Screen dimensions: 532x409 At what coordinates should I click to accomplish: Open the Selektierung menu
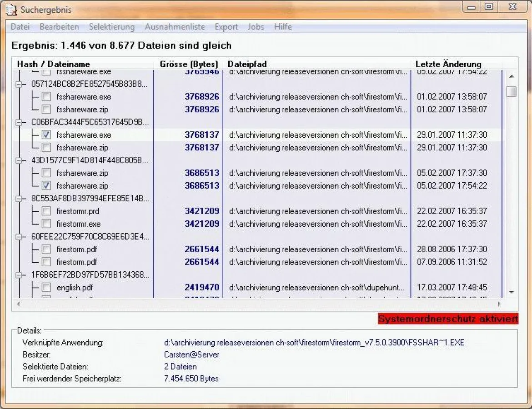[112, 27]
